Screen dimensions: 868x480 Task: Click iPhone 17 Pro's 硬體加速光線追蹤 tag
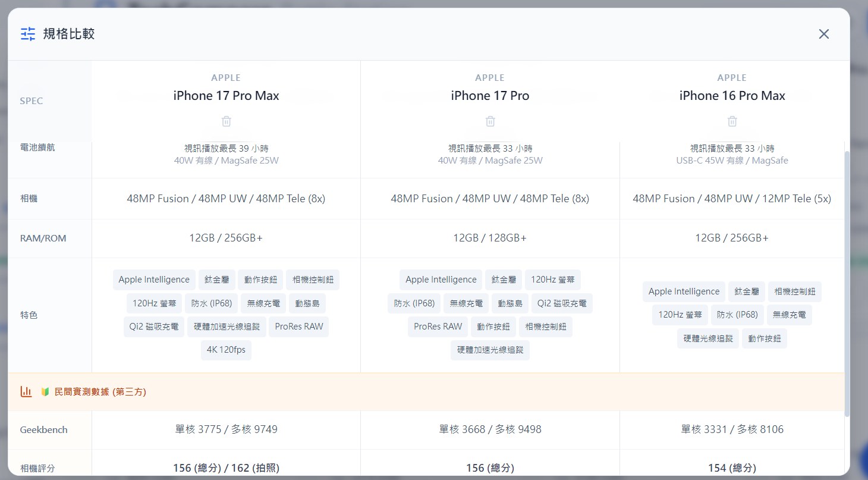(490, 350)
